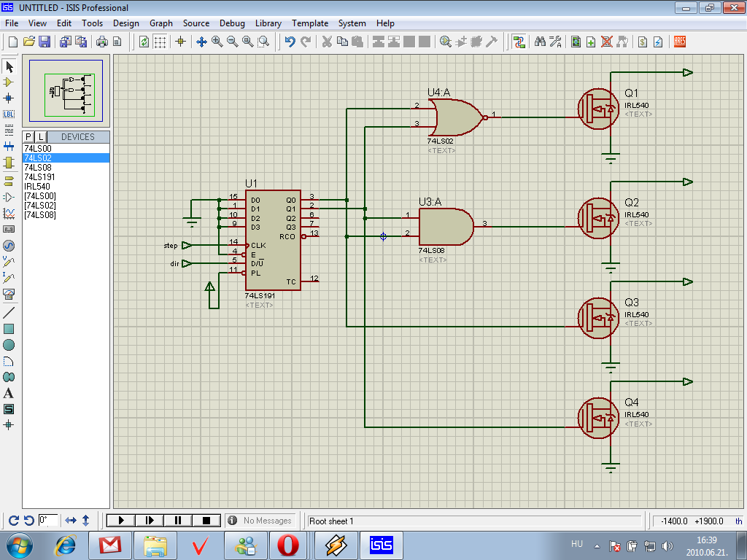Select the Component Mode tool
747x560 pixels.
9,82
